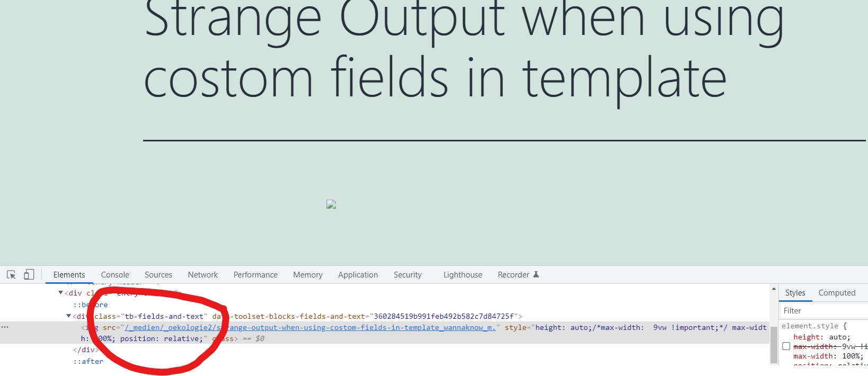Click the Filter styles input field
The height and width of the screenshot is (376, 868).
coord(824,311)
